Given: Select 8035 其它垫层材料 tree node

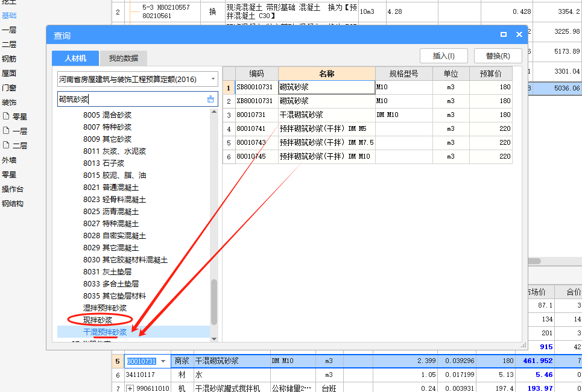Looking at the screenshot, I should (115, 296).
